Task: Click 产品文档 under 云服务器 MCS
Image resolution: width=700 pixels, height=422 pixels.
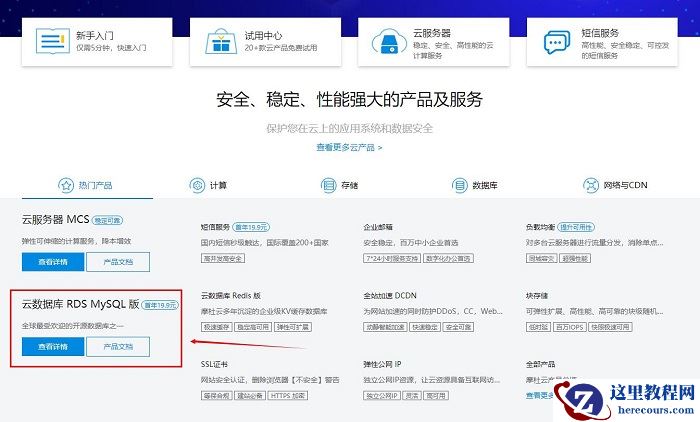Action: tap(118, 262)
